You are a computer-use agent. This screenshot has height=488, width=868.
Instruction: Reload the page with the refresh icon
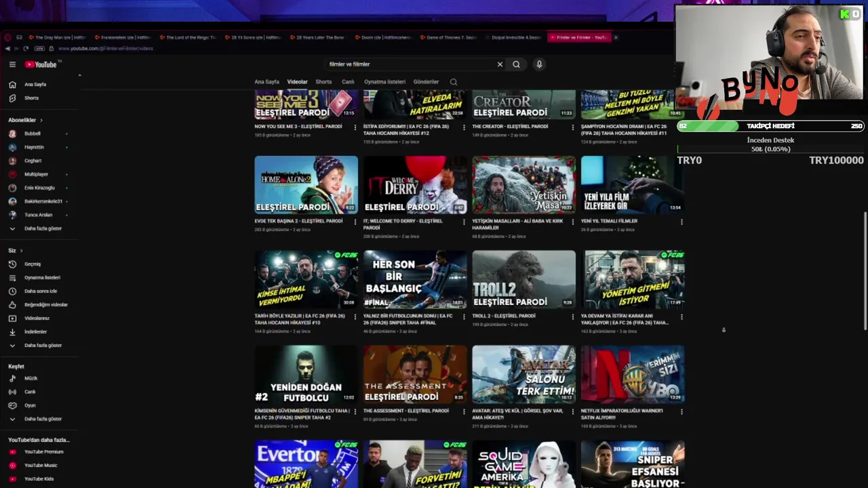point(25,49)
